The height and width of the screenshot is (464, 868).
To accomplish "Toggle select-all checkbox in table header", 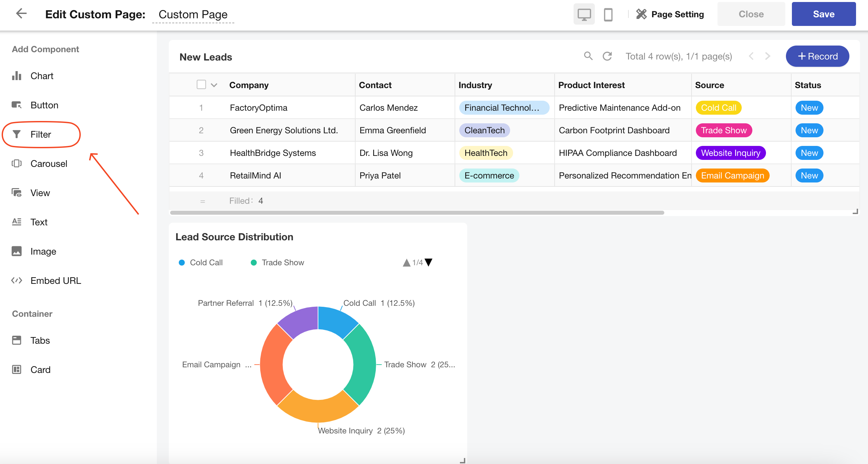I will 201,84.
